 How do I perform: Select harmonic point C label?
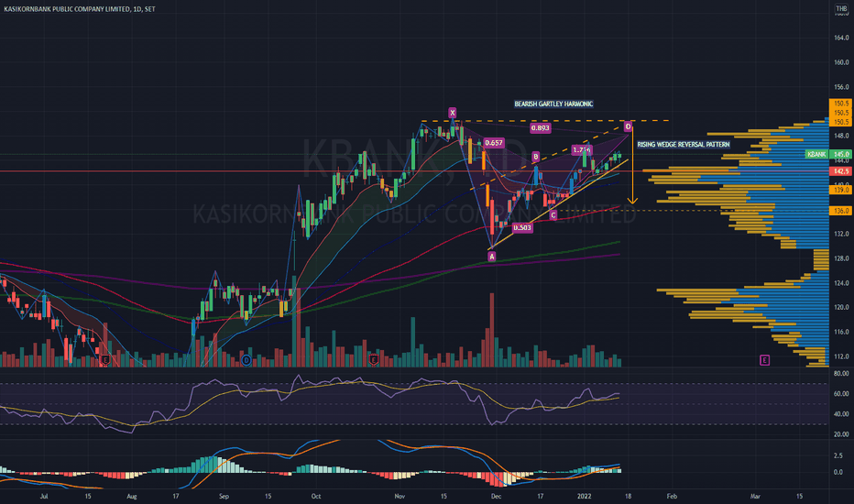point(553,215)
